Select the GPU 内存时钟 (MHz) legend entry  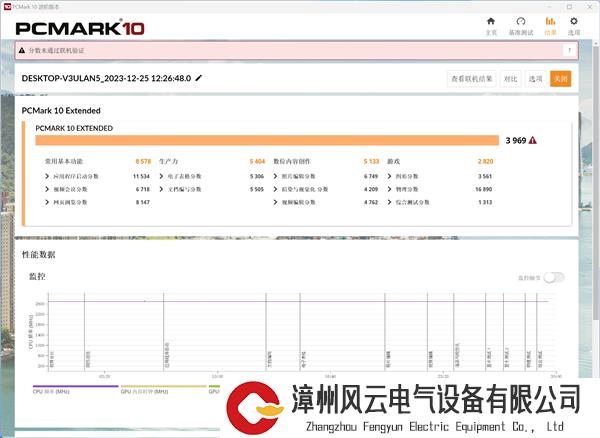163,389
